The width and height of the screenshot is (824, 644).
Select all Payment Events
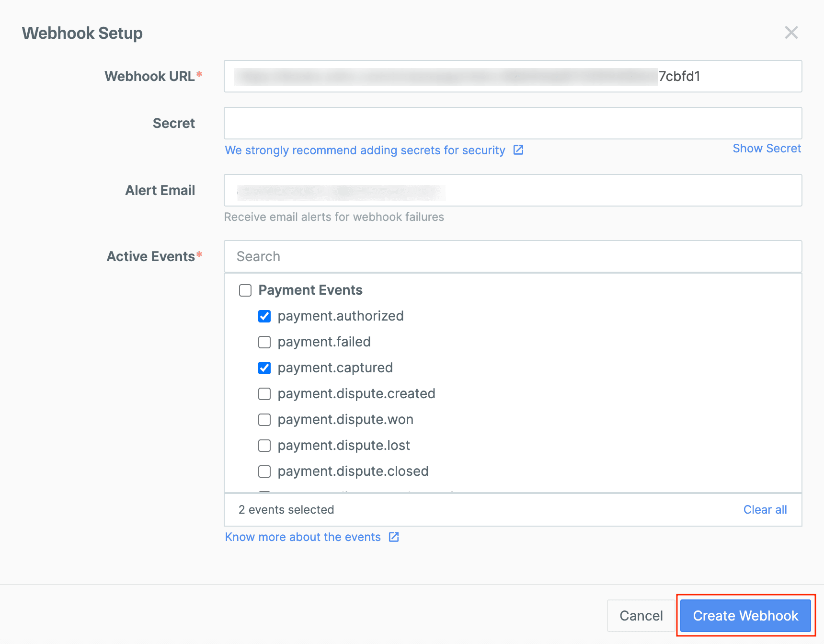[245, 290]
